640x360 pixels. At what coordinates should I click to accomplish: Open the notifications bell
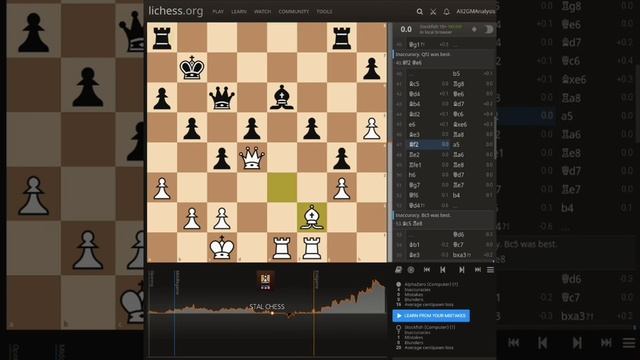click(x=447, y=12)
